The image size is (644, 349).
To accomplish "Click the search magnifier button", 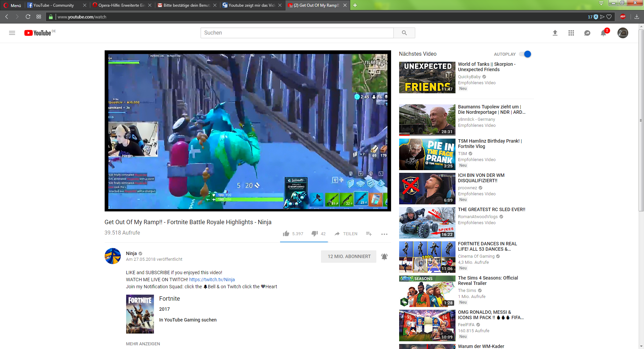I will tap(404, 33).
